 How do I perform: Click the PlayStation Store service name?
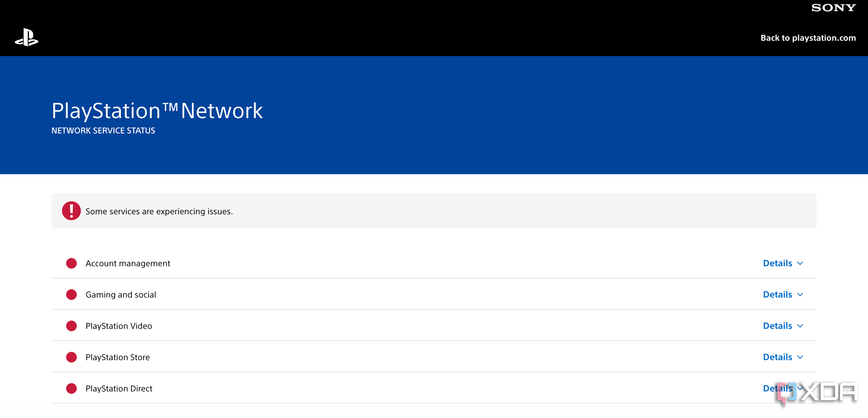118,357
